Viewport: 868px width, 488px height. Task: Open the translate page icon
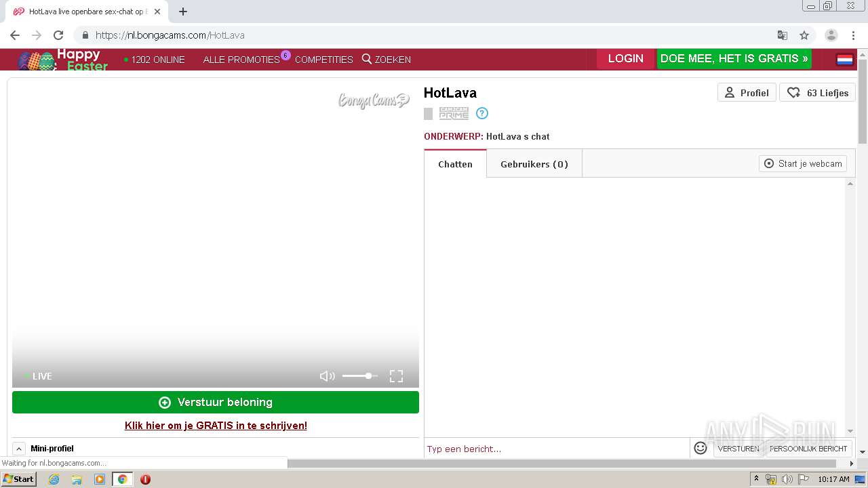click(782, 35)
